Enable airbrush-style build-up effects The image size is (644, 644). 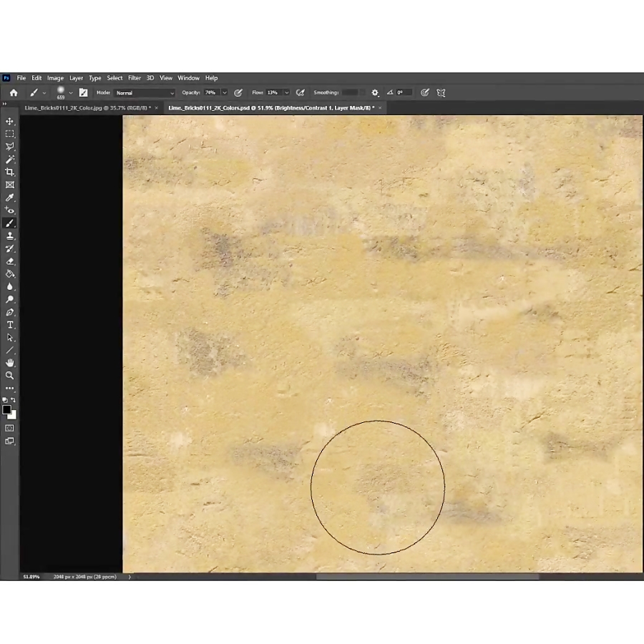pyautogui.click(x=301, y=92)
